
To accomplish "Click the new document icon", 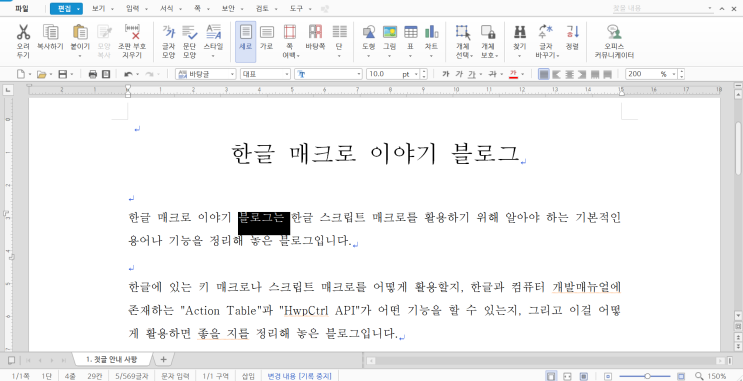I will (x=21, y=74).
